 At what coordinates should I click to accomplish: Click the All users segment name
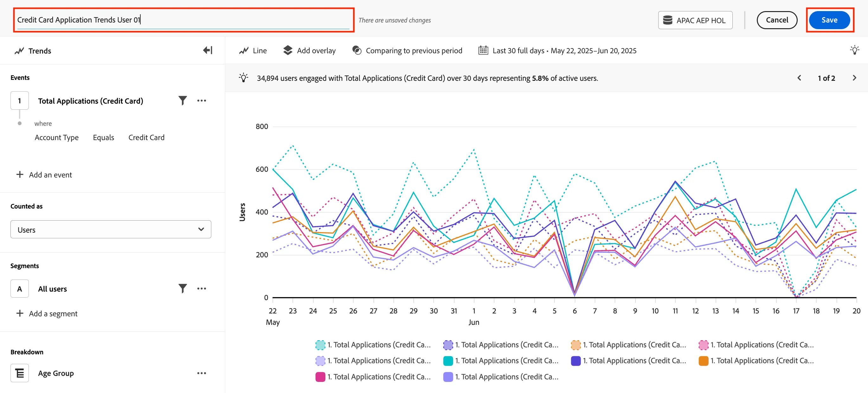coord(53,289)
